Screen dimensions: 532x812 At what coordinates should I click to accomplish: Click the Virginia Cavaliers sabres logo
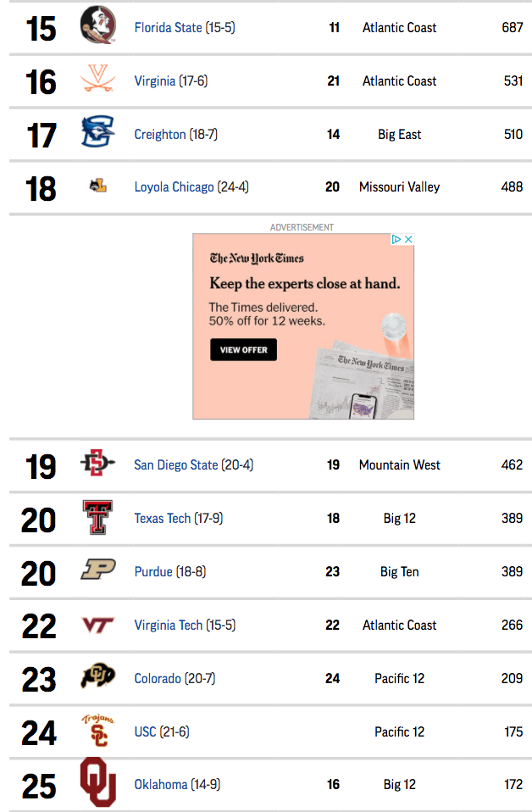[x=97, y=79]
